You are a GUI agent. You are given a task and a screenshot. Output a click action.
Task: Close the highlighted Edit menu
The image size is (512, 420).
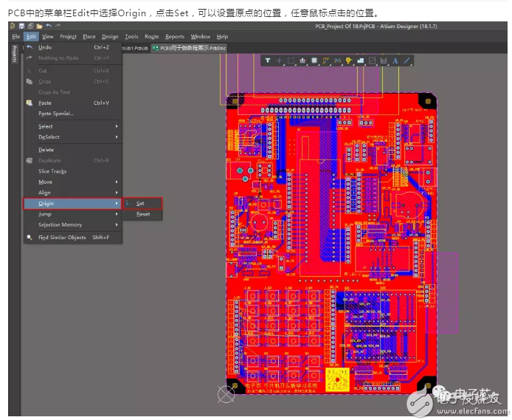click(x=31, y=37)
